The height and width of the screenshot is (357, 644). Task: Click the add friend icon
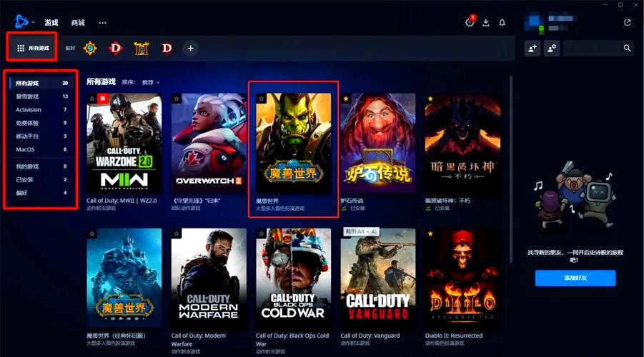click(x=532, y=49)
